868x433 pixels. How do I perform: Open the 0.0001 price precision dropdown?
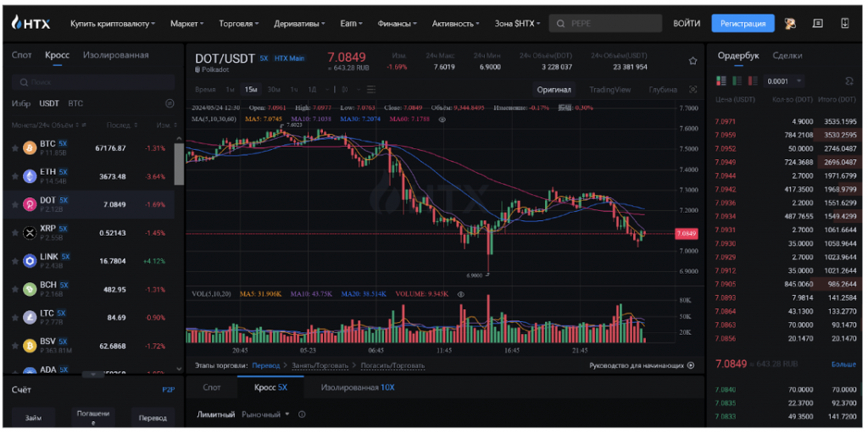click(783, 81)
